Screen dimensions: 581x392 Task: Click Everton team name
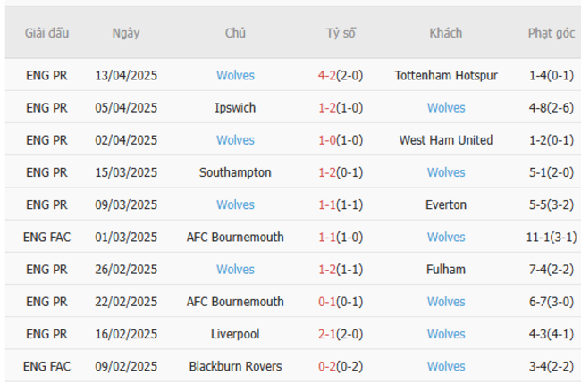coord(446,204)
